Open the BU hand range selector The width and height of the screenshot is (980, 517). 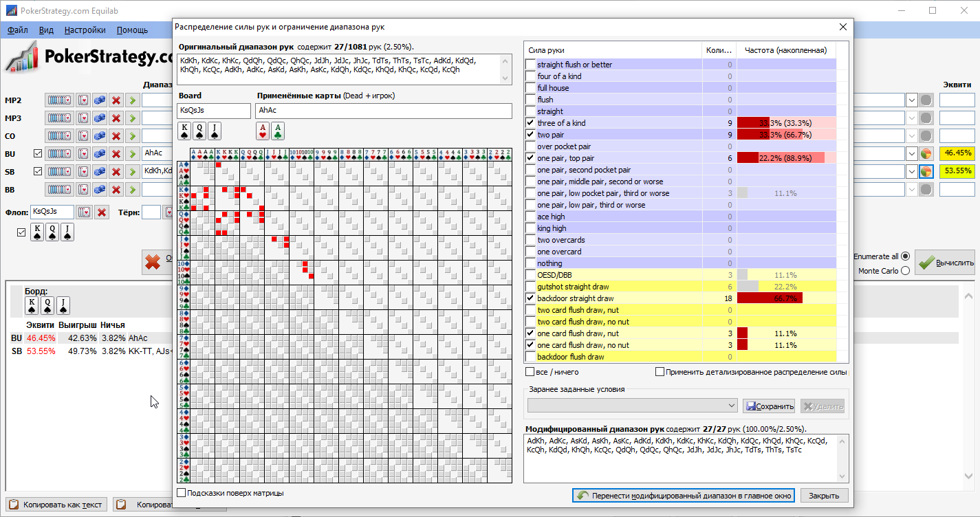click(59, 153)
